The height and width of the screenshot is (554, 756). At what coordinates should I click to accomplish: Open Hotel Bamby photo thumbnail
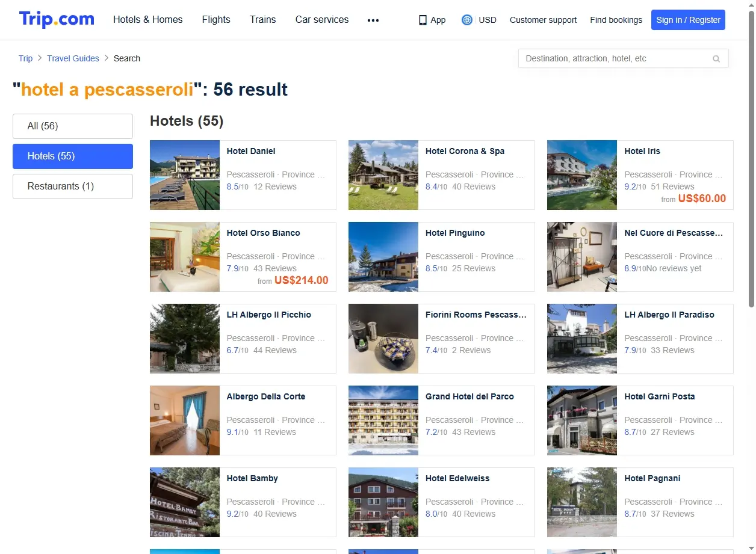tap(185, 502)
